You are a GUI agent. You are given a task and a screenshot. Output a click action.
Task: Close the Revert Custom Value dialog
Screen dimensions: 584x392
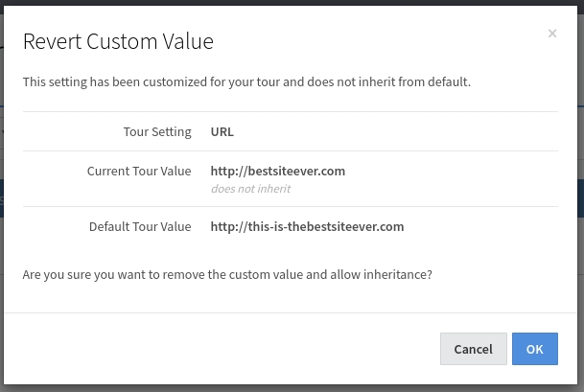[x=552, y=34]
